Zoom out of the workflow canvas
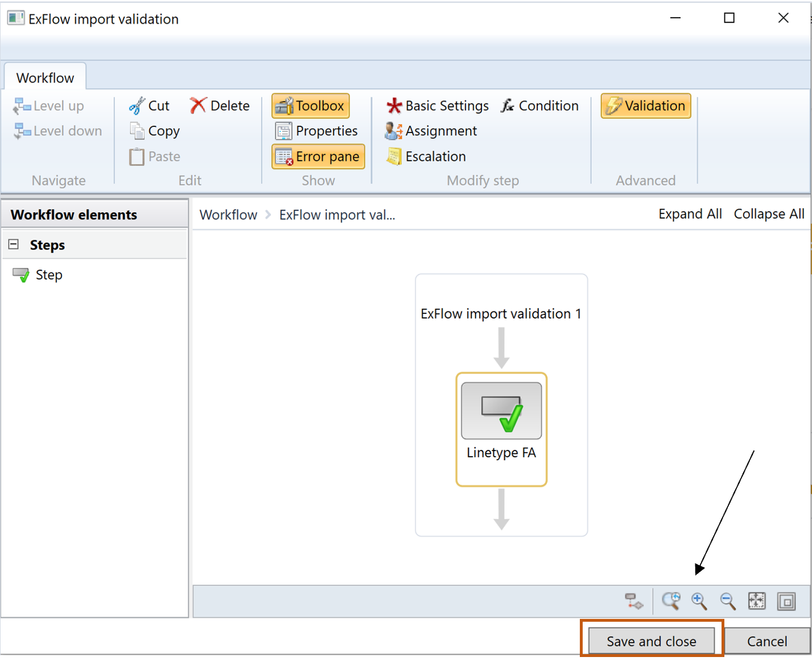The width and height of the screenshot is (812, 661). pyautogui.click(x=728, y=601)
